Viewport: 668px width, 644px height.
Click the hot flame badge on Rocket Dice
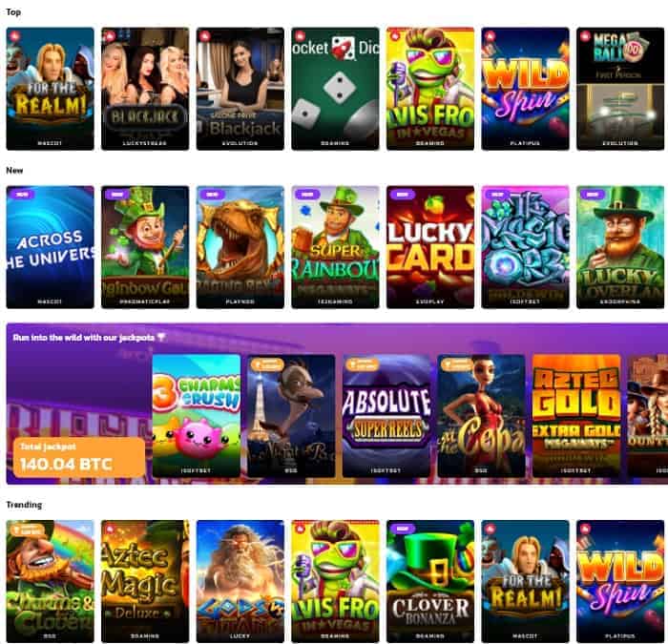pyautogui.click(x=300, y=36)
